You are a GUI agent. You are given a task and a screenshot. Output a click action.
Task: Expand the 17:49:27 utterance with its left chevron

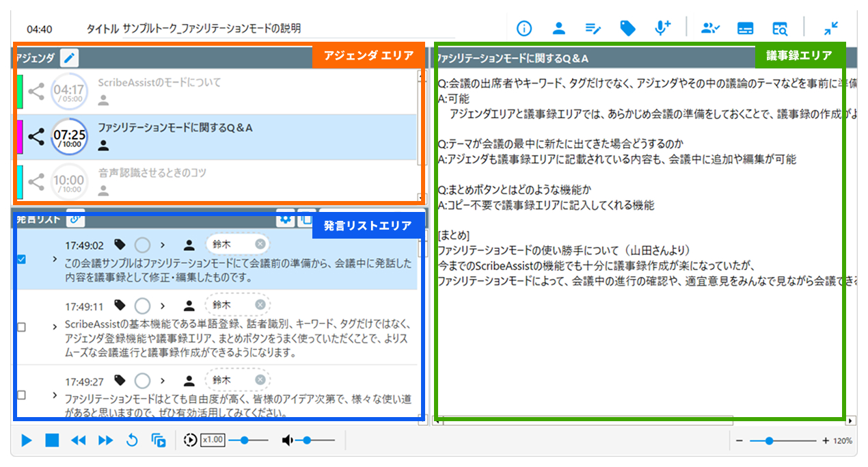[55, 395]
